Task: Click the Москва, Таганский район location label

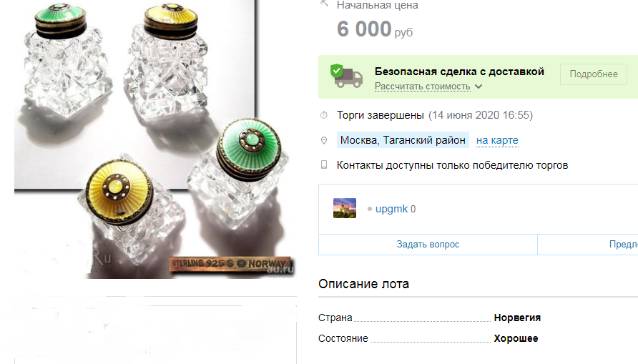Action: [403, 140]
